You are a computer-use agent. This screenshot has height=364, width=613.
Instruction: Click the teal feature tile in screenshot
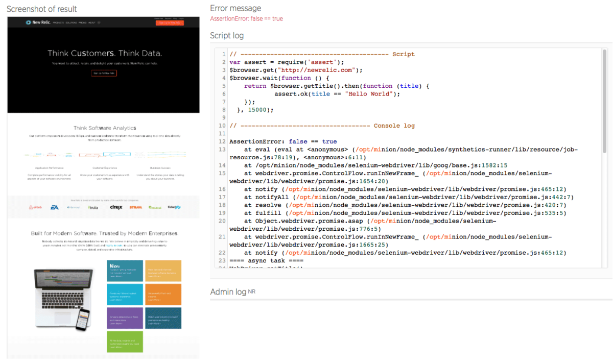click(x=125, y=271)
